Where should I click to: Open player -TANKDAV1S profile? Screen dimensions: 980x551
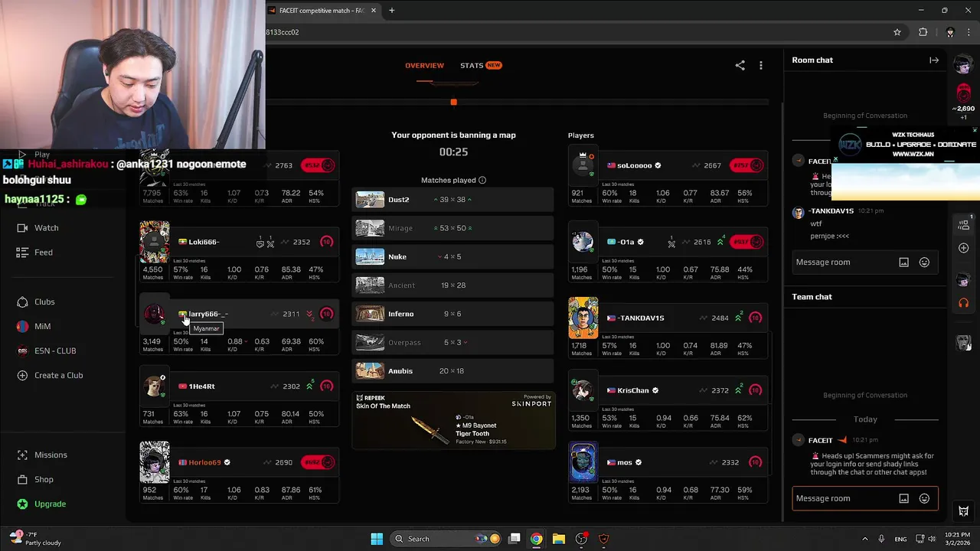coord(641,318)
